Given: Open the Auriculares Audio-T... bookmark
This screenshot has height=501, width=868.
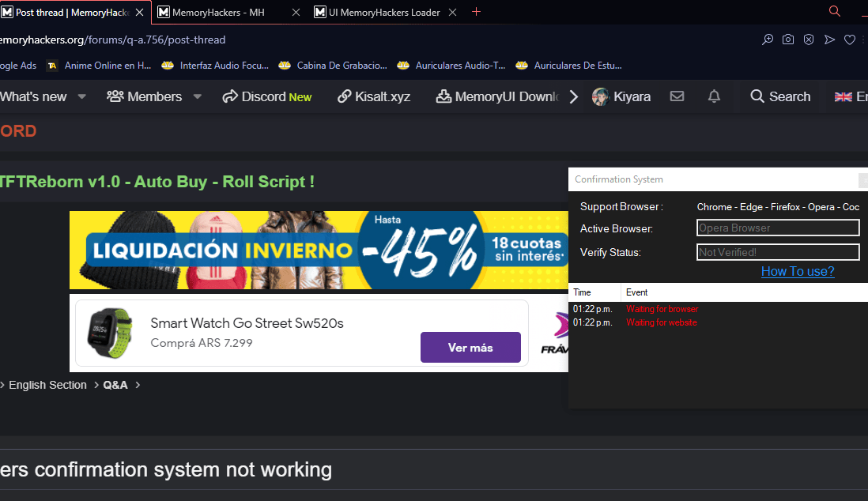Looking at the screenshot, I should click(451, 66).
